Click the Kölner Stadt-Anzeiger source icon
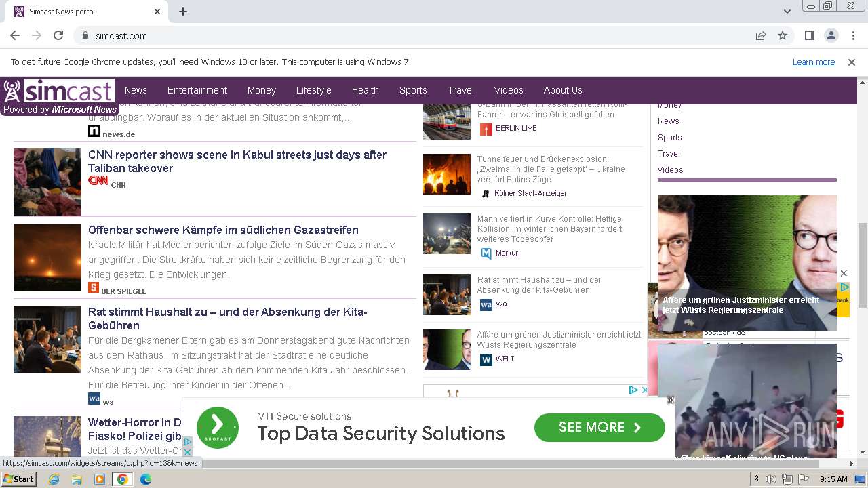This screenshot has height=488, width=868. (x=486, y=194)
